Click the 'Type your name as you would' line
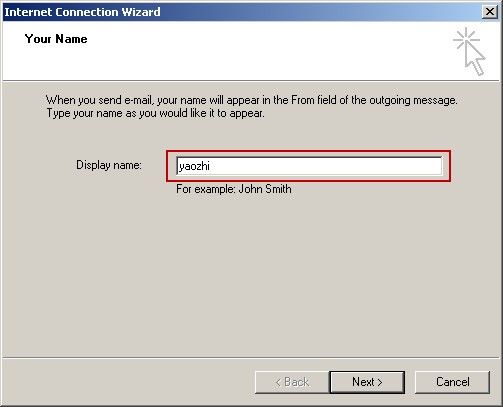This screenshot has width=503, height=407. click(155, 113)
